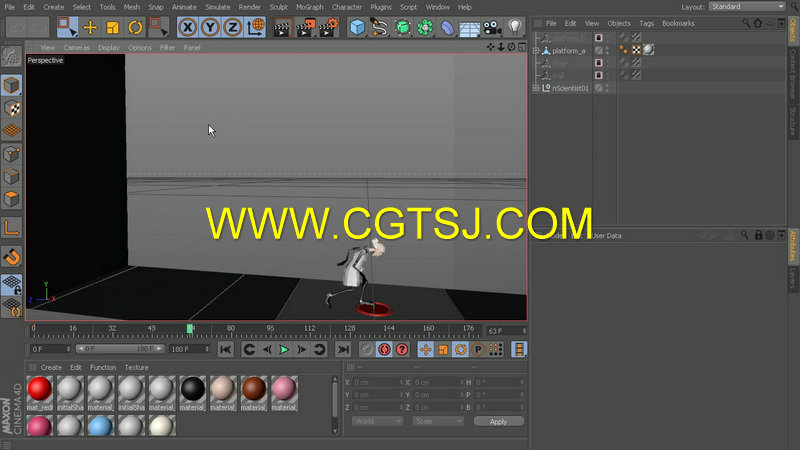Select the wall object row
This screenshot has width=800, height=450.
[x=558, y=76]
